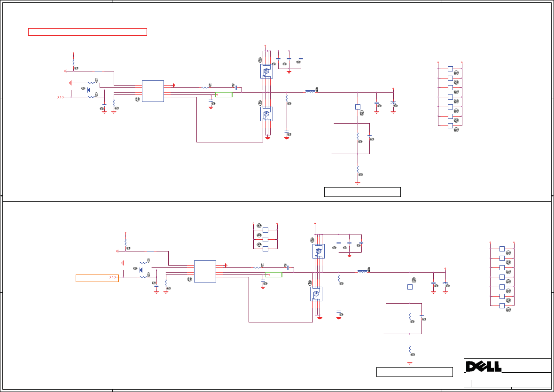Select the inductor coil symbol in the upper circuit
Screen dimensions: 554x392
(x=310, y=91)
